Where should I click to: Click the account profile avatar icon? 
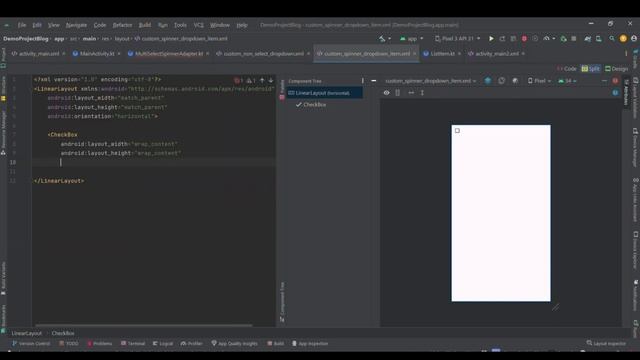point(634,39)
